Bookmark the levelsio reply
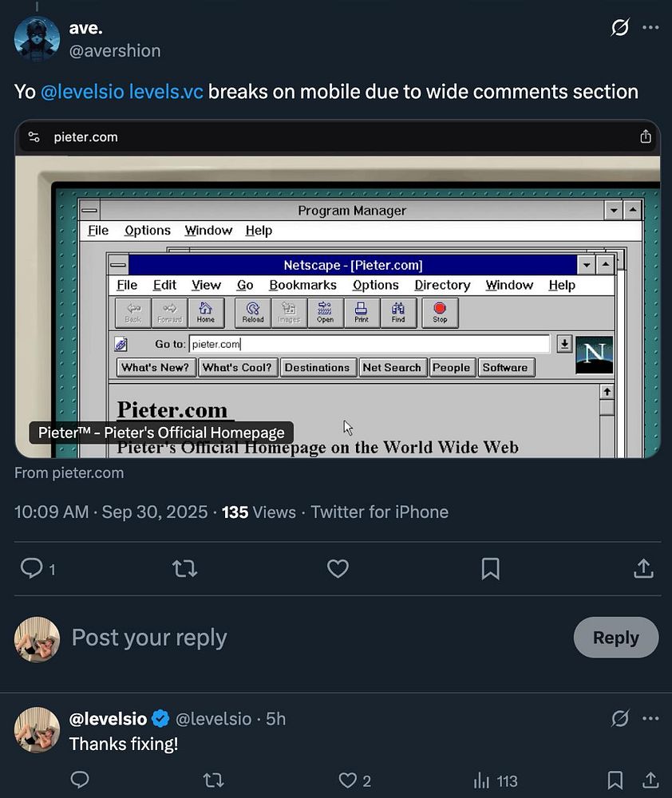 point(615,780)
